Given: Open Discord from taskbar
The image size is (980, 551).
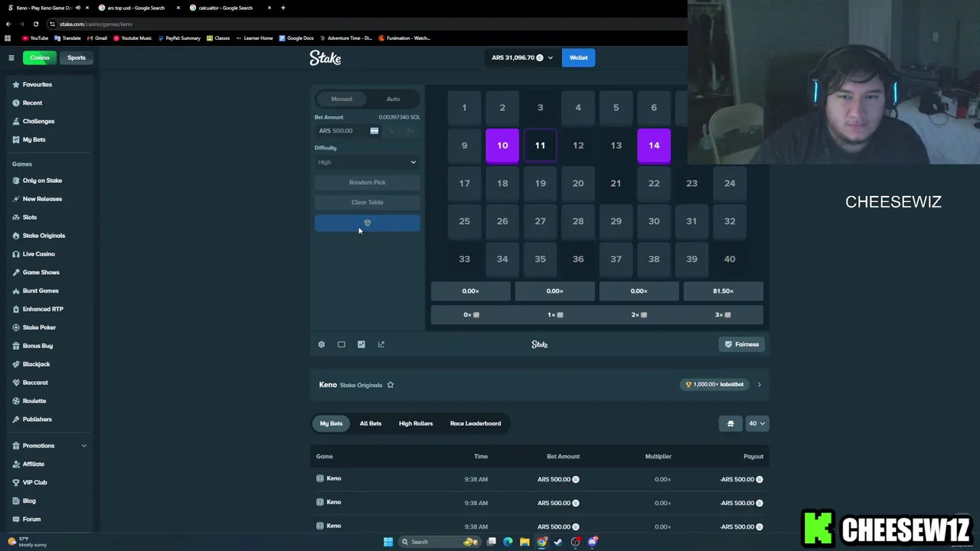Looking at the screenshot, I should pos(593,542).
